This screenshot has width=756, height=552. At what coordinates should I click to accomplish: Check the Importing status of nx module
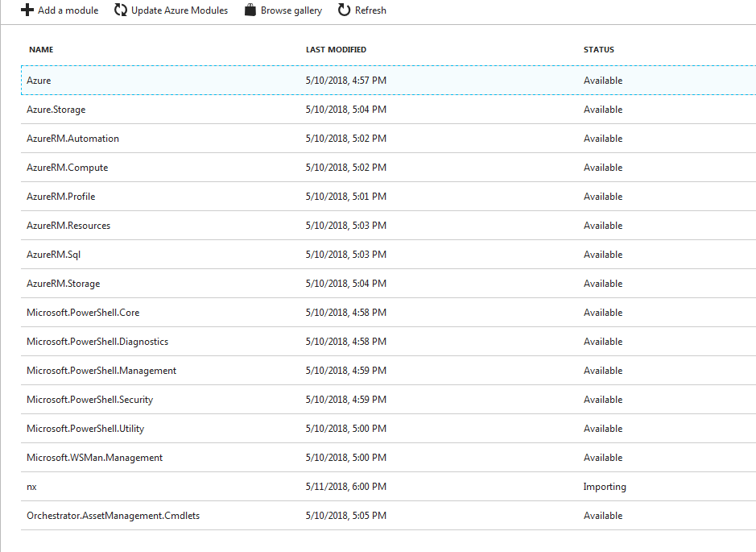point(605,486)
